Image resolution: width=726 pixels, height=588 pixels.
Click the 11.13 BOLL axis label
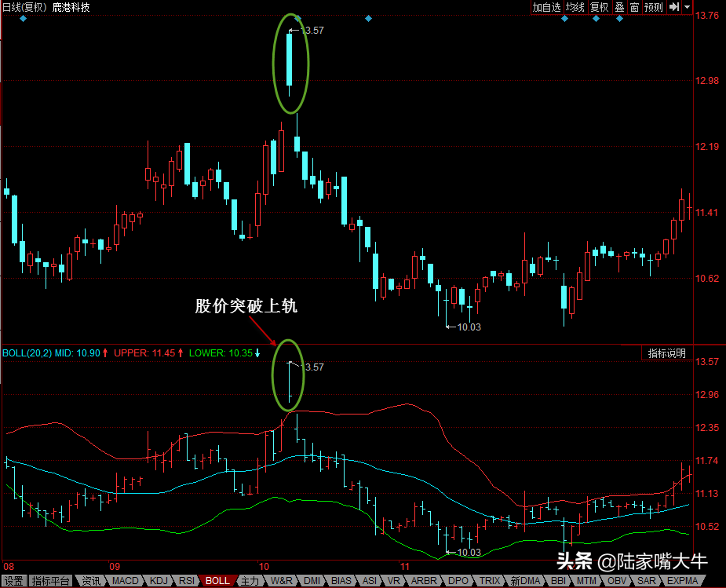tap(707, 494)
